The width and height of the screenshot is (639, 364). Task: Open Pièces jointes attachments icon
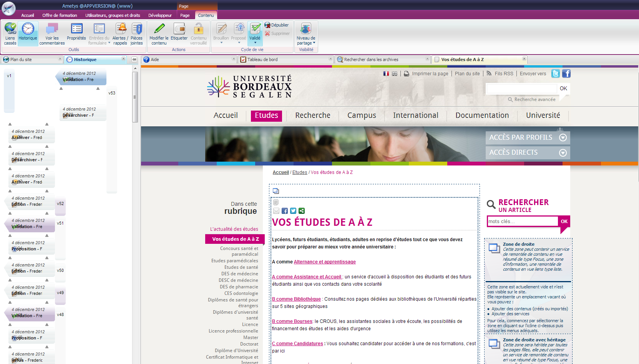[136, 29]
